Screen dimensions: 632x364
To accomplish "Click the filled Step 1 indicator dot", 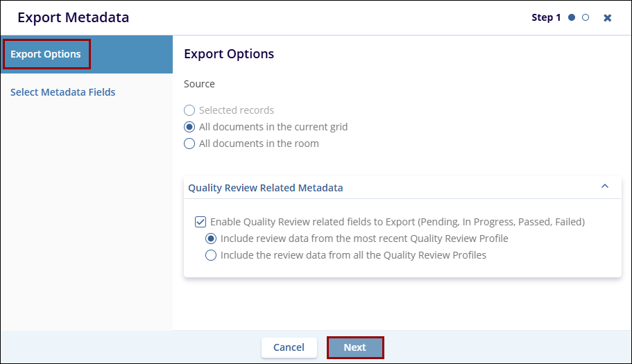I will pos(572,17).
